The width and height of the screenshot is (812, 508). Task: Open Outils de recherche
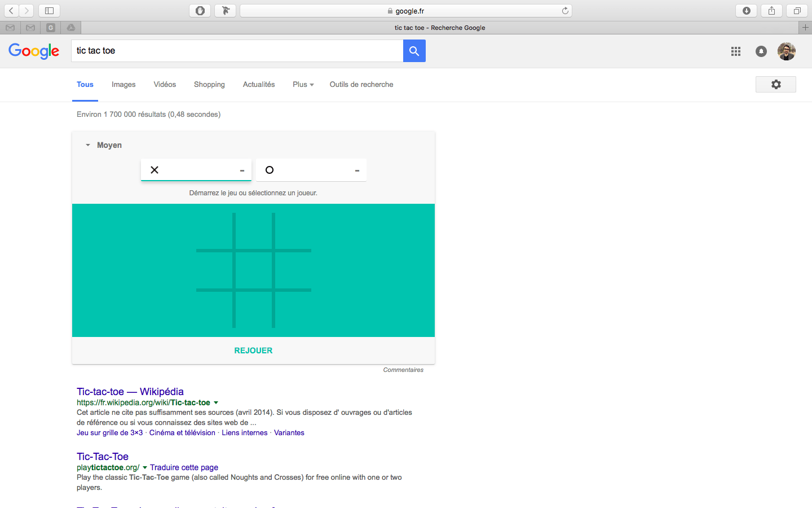[x=361, y=85]
